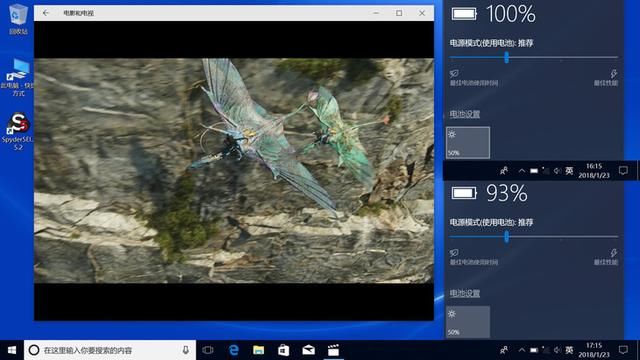
Task: Open the Microsoft Store taskbar icon
Action: [x=283, y=350]
